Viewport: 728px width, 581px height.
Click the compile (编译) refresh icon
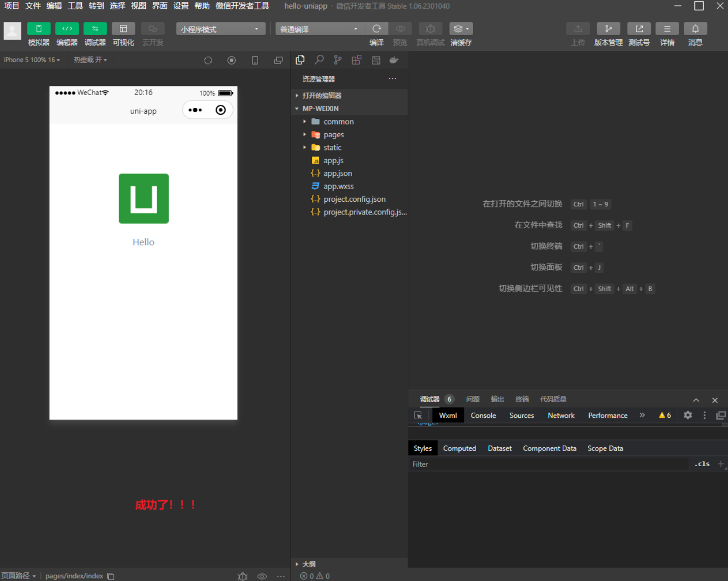coord(376,29)
